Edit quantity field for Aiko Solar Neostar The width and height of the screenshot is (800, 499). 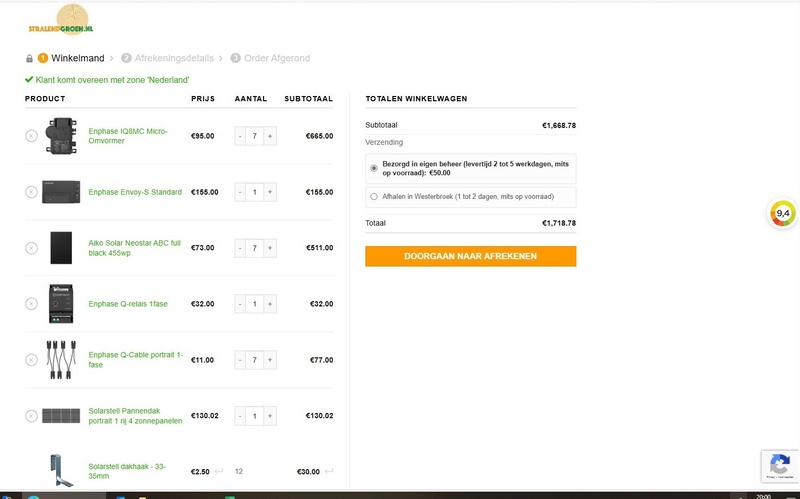click(x=255, y=248)
